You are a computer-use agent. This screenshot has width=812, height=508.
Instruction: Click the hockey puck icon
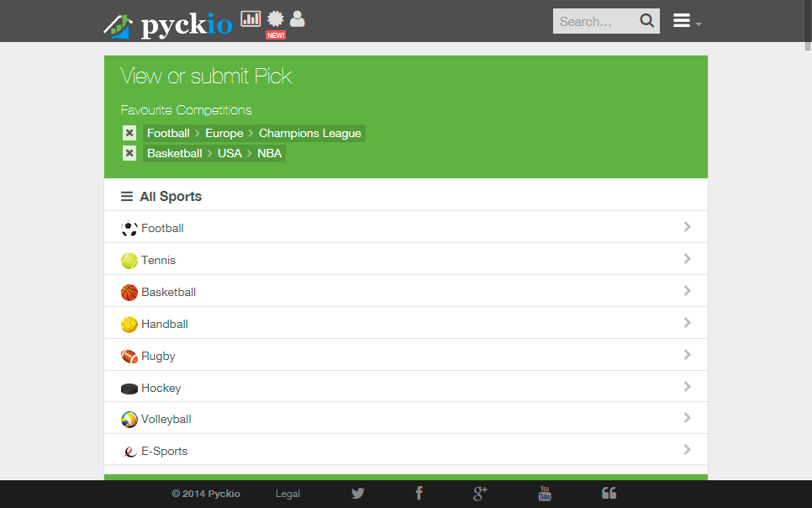click(x=129, y=389)
